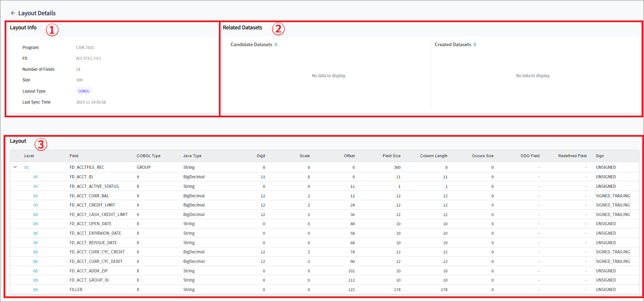
Task: Click UNSIGNED sign for FD_ACCT_ID row
Action: click(606, 177)
